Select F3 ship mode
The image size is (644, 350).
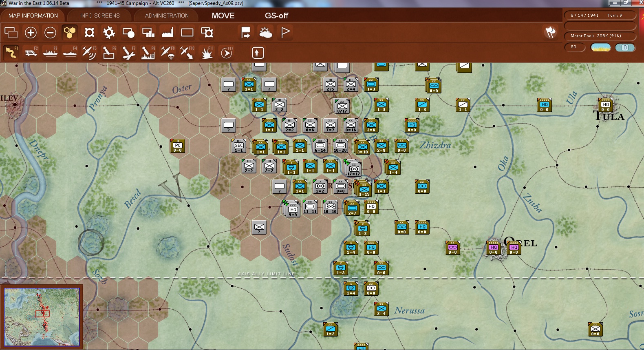tap(50, 53)
